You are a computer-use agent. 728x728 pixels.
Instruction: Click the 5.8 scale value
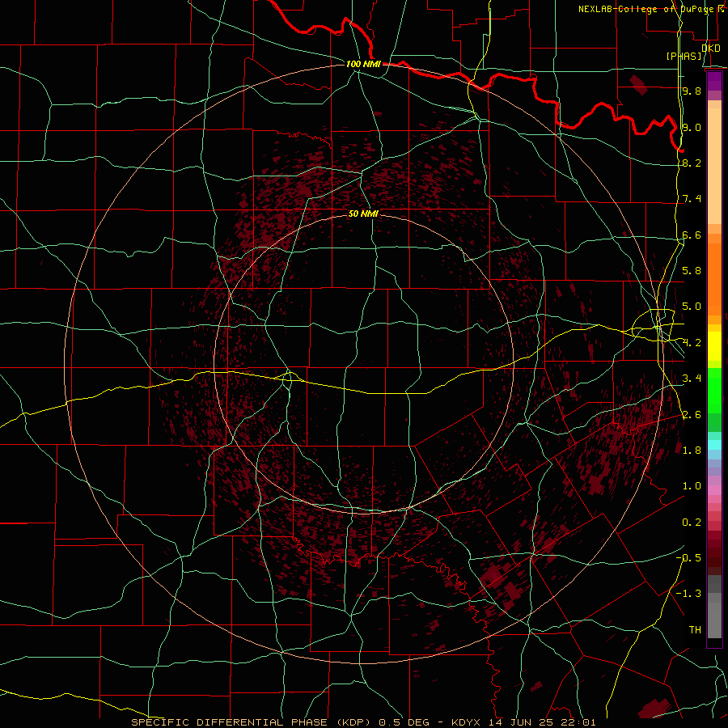click(692, 271)
